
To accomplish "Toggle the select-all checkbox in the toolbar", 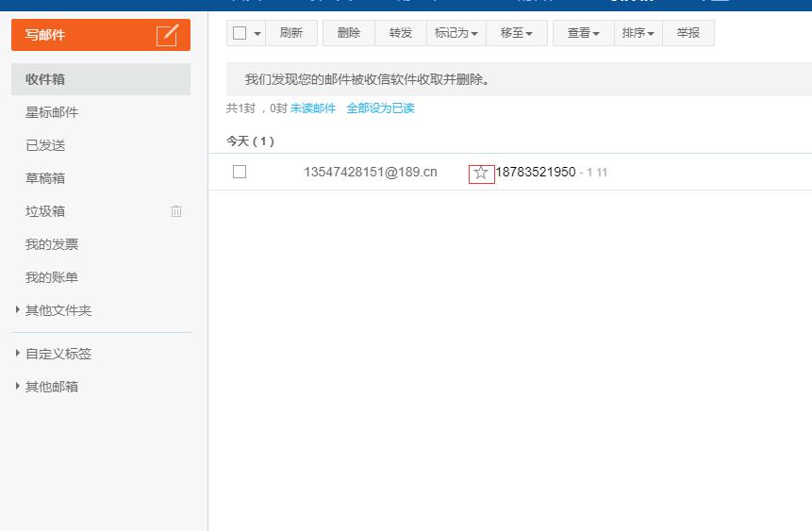I will (240, 33).
